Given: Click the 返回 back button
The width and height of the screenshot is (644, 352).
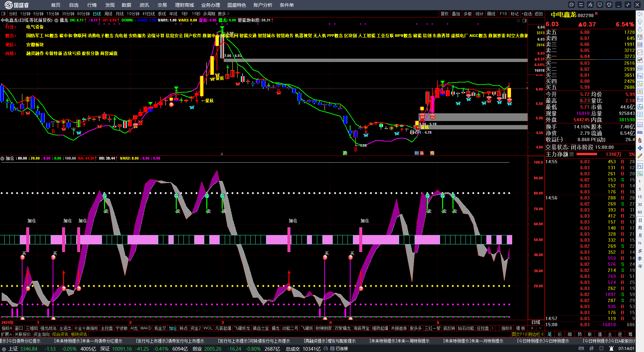Looking at the screenshot, I should pyautogui.click(x=539, y=14).
